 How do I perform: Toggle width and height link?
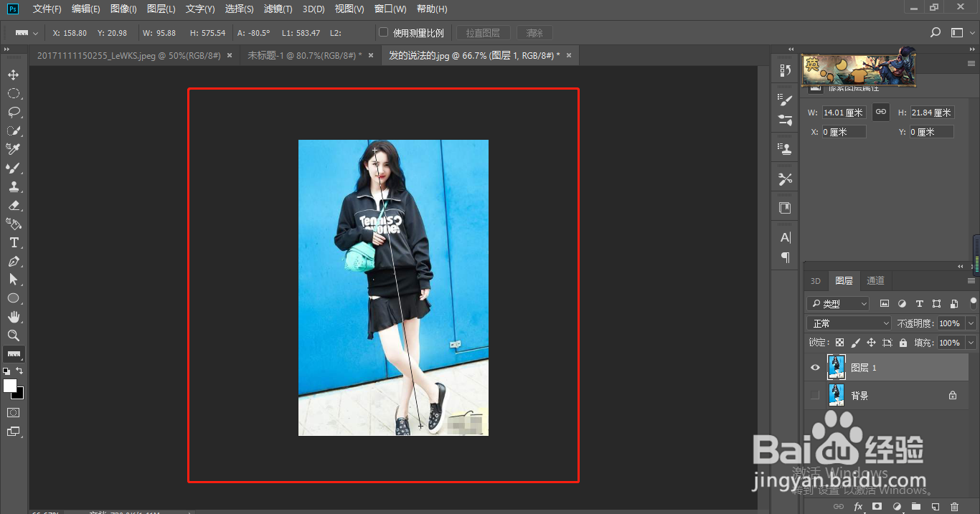pyautogui.click(x=881, y=112)
